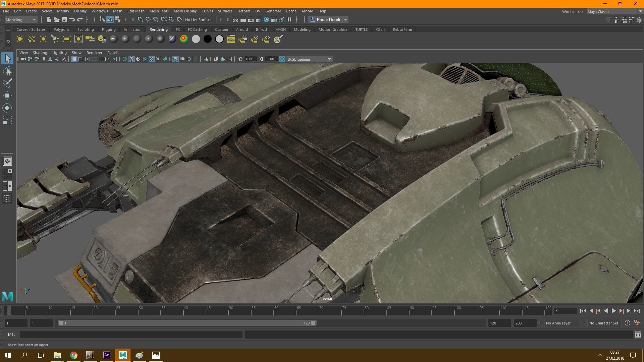Create a point light from shelf

(x=43, y=39)
